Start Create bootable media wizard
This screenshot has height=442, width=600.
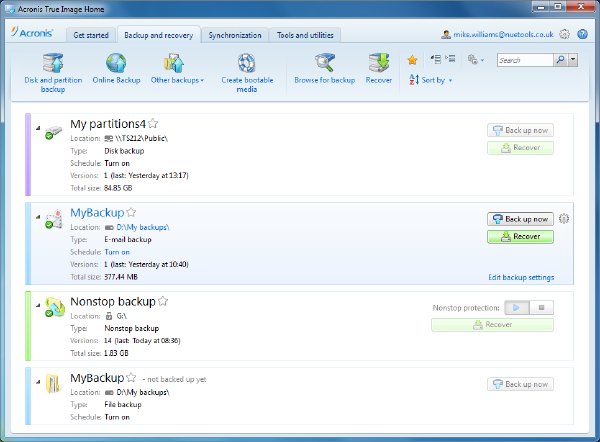click(x=247, y=73)
